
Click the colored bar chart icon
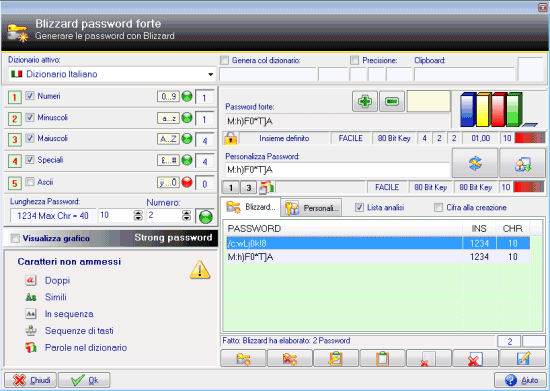pyautogui.click(x=498, y=109)
